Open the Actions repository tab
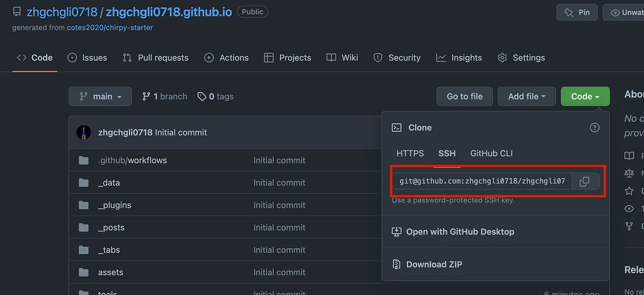The height and width of the screenshot is (295, 644). 226,57
